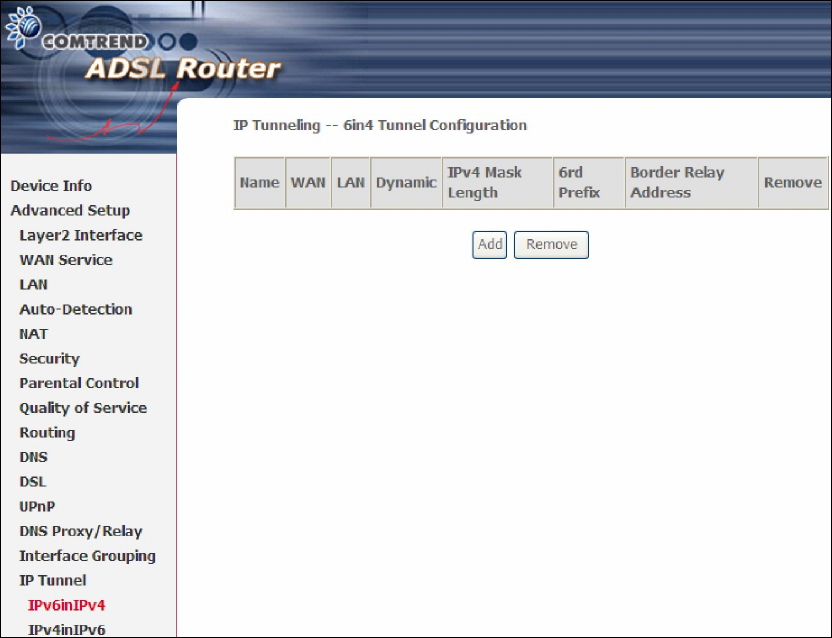
Task: Open DNS Proxy/Relay settings
Action: (81, 531)
